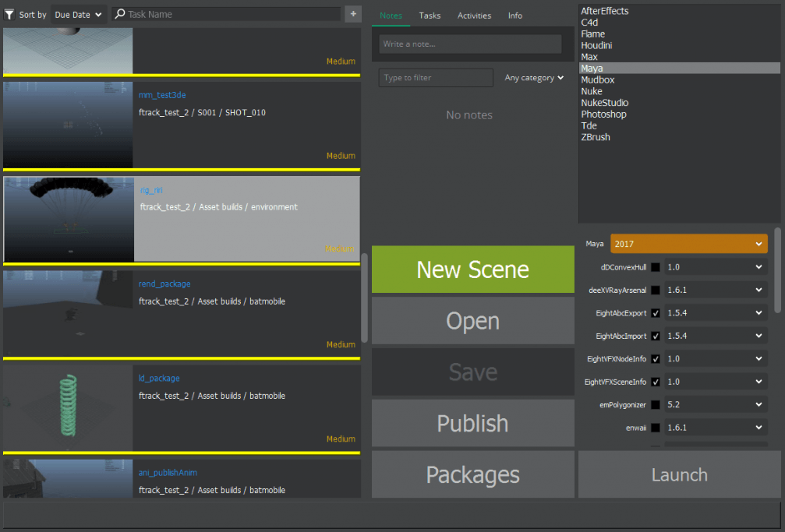This screenshot has width=785, height=532.
Task: Select Photoshop in application list
Action: [x=679, y=115]
